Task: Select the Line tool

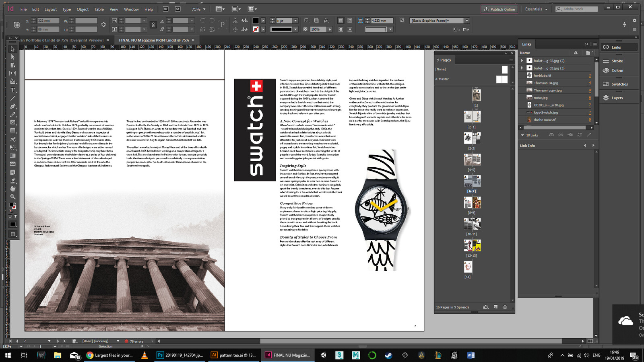Action: (12, 98)
